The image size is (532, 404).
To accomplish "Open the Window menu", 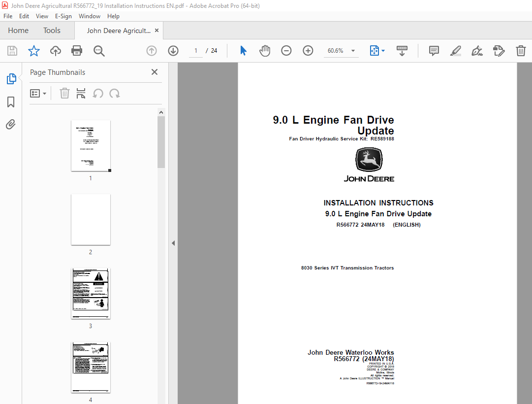I will pyautogui.click(x=90, y=16).
